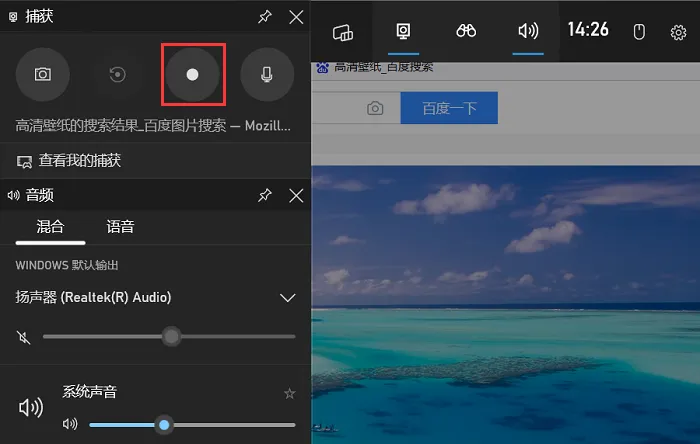Image resolution: width=700 pixels, height=444 pixels.
Task: Switch to the 混合 mix tab
Action: tap(50, 227)
